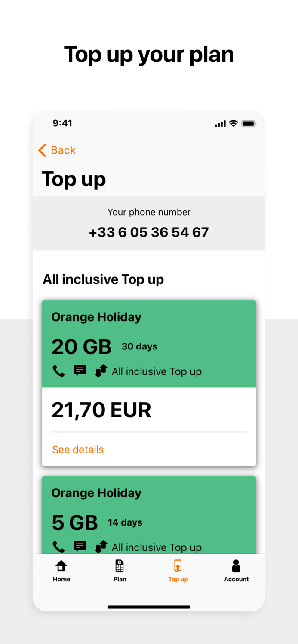Open the Home tab icon
The image size is (298, 644).
[x=61, y=566]
